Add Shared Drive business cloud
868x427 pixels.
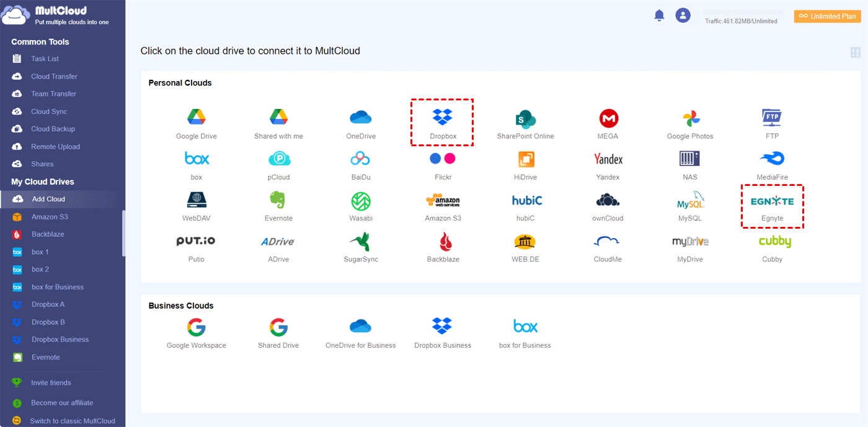point(278,333)
